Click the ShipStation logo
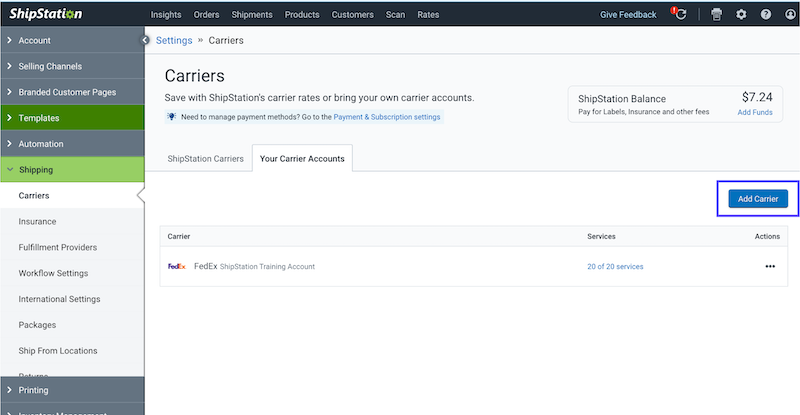This screenshot has height=415, width=800. click(x=47, y=14)
